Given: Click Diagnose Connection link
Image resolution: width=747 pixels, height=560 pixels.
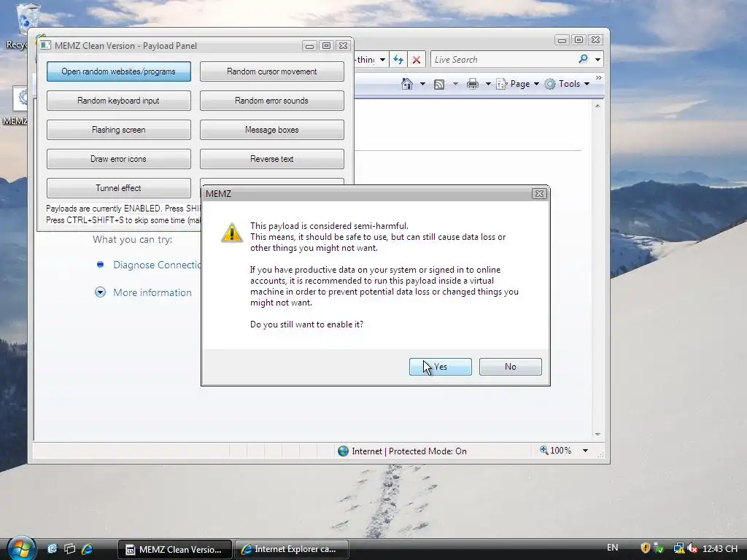Looking at the screenshot, I should [158, 265].
